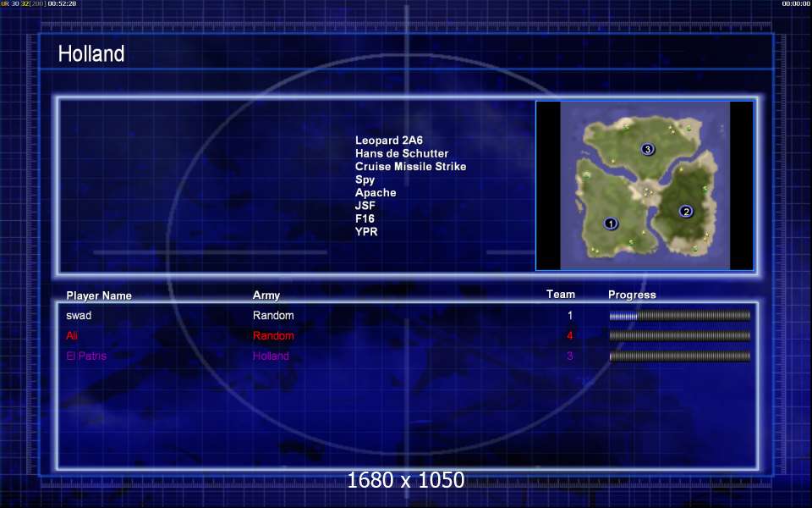The height and width of the screenshot is (508, 812).
Task: Click the Team column header
Action: point(560,295)
